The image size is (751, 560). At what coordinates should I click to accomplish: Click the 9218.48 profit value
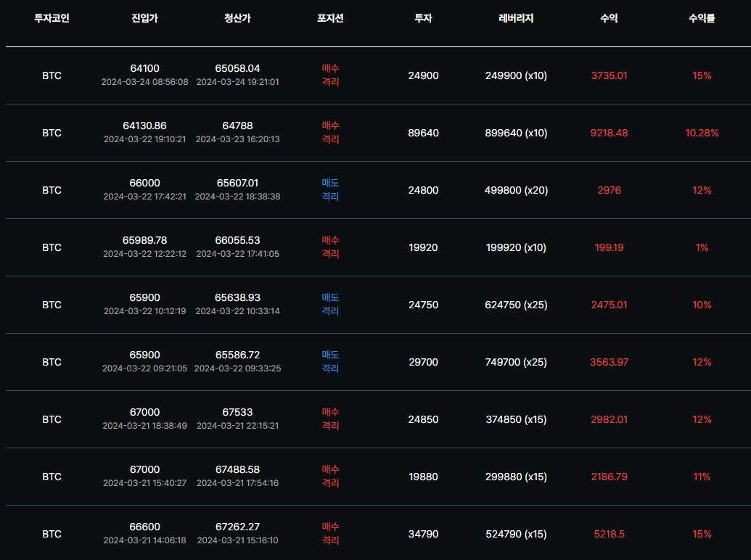coord(609,133)
